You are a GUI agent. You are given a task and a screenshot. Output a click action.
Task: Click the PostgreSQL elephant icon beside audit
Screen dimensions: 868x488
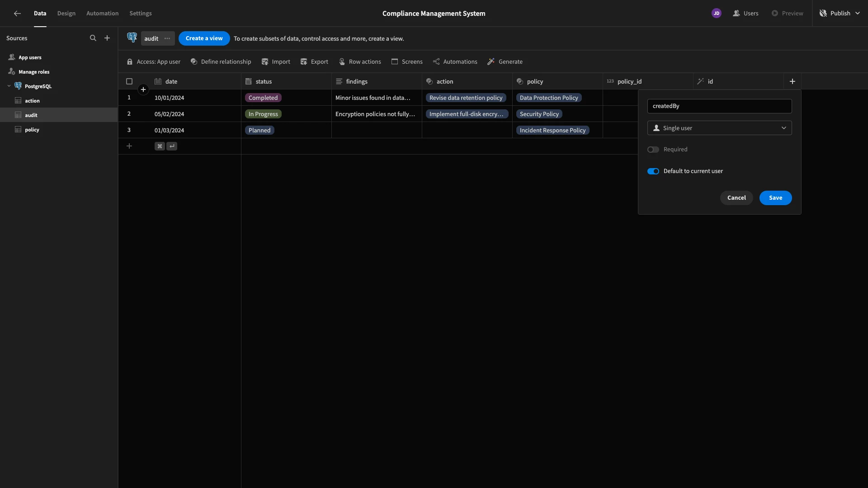pos(132,38)
